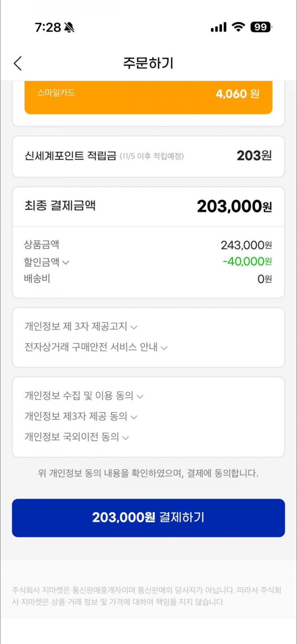
Task: Tap the cellular signal bars icon
Action: pos(218,27)
